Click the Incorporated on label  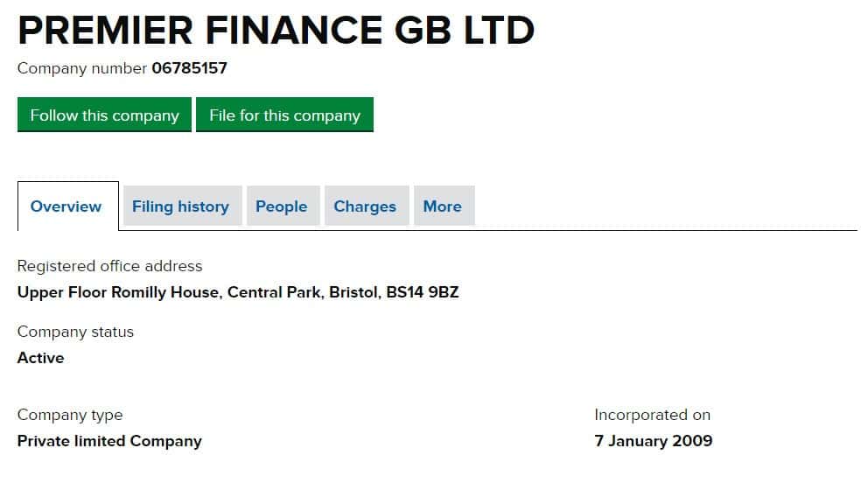tap(652, 415)
